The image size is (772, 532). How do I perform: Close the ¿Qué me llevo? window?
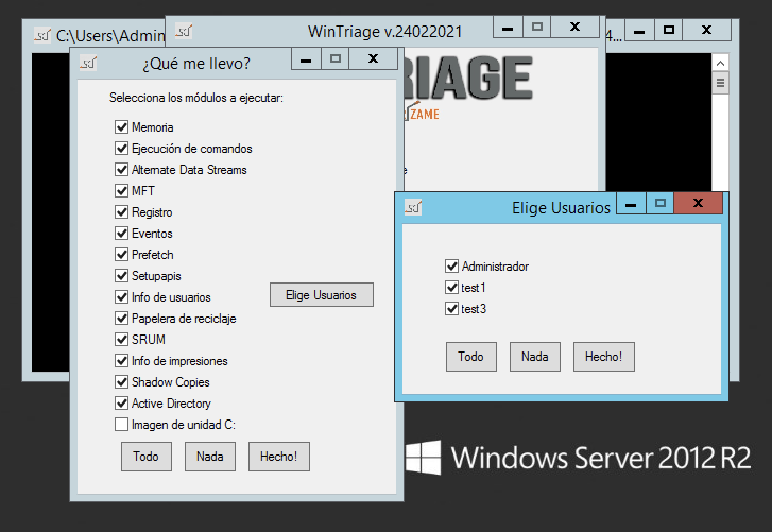tap(373, 58)
